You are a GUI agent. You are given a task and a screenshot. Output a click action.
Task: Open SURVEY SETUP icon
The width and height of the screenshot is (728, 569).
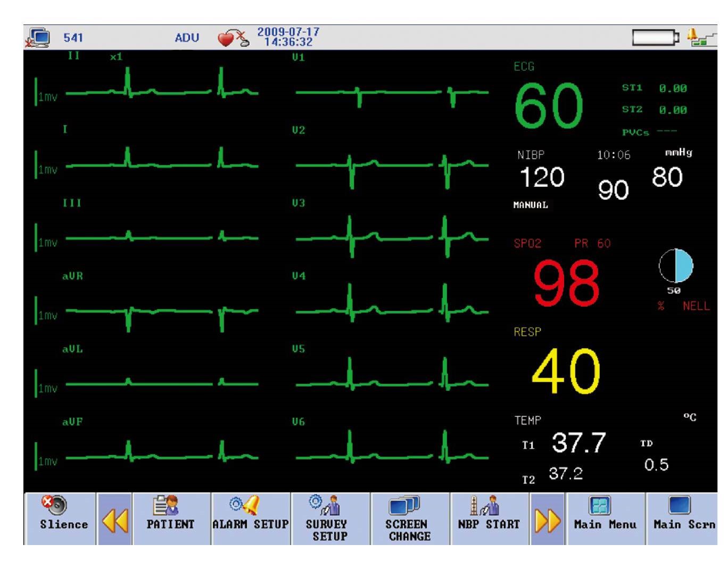click(x=326, y=505)
